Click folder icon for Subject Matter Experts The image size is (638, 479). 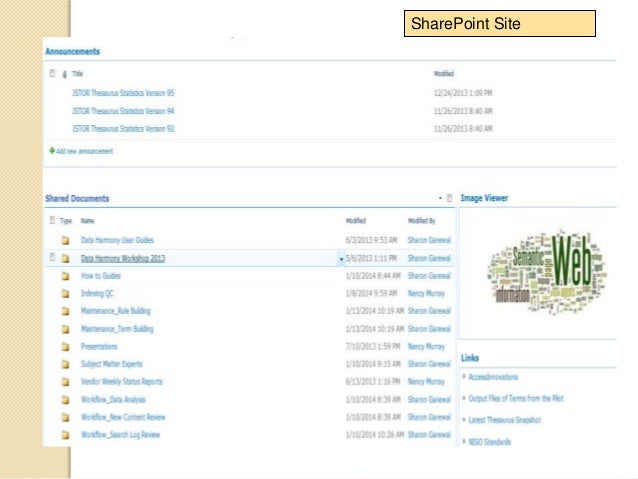pos(66,364)
